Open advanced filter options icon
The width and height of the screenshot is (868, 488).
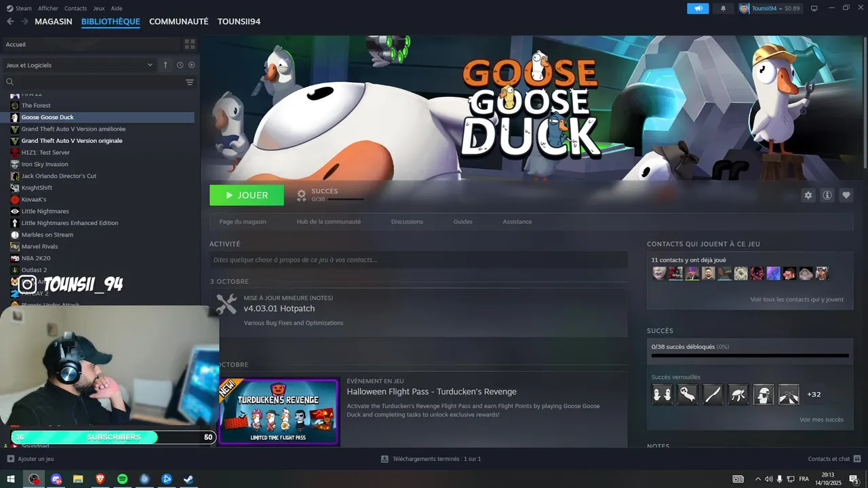coord(190,82)
